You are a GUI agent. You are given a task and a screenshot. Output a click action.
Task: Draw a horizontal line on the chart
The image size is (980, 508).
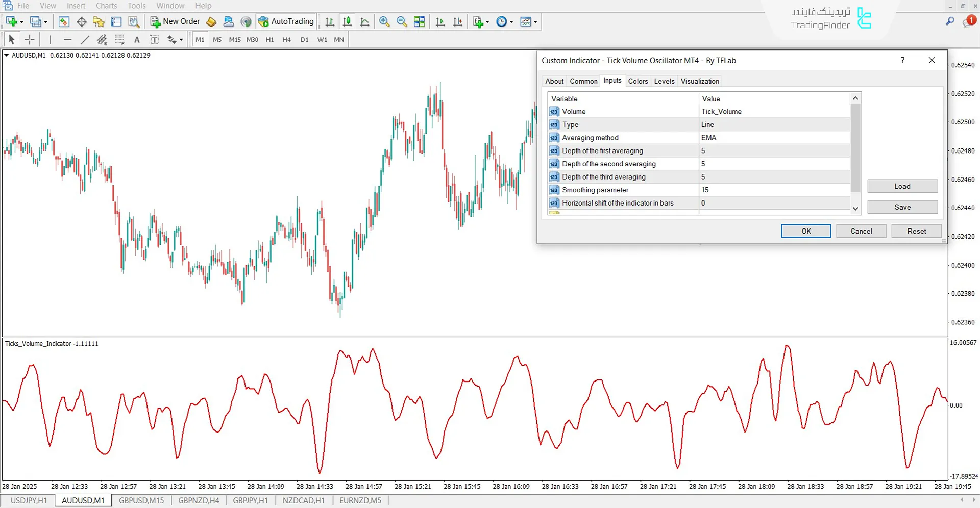(x=67, y=39)
